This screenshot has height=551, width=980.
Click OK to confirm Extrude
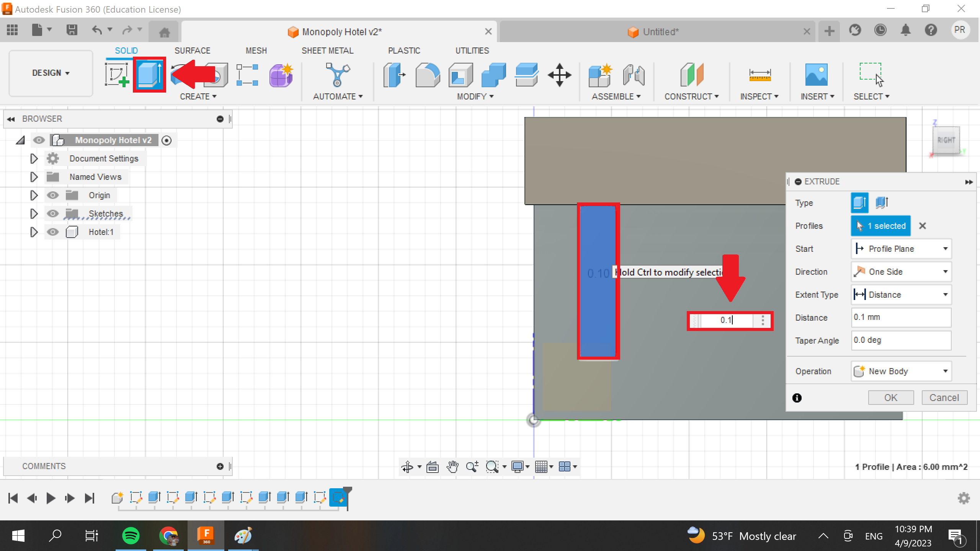890,397
